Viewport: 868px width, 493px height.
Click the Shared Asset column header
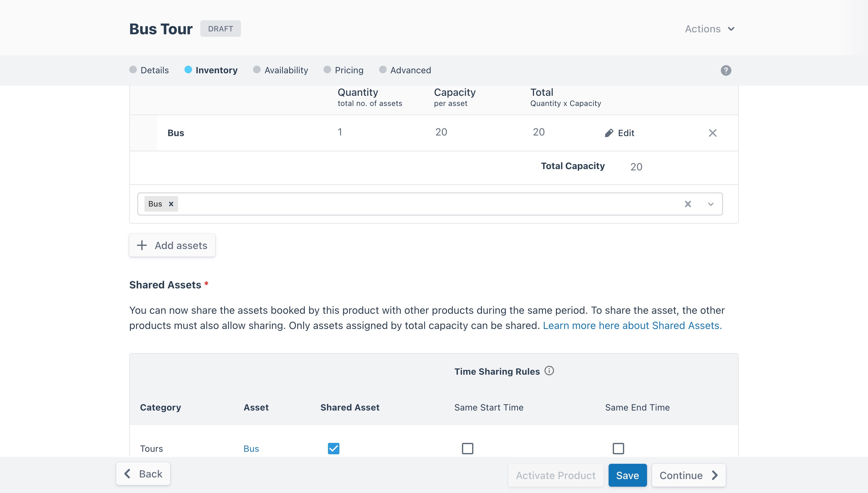[x=350, y=407]
